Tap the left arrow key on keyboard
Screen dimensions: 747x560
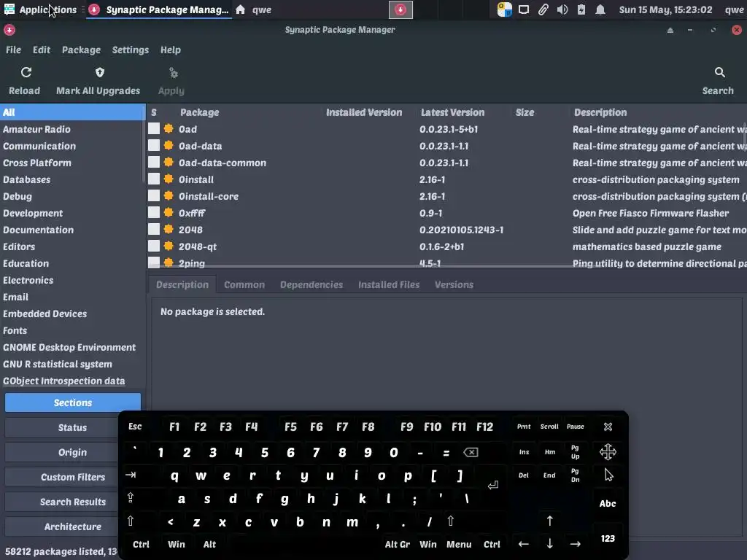524,544
